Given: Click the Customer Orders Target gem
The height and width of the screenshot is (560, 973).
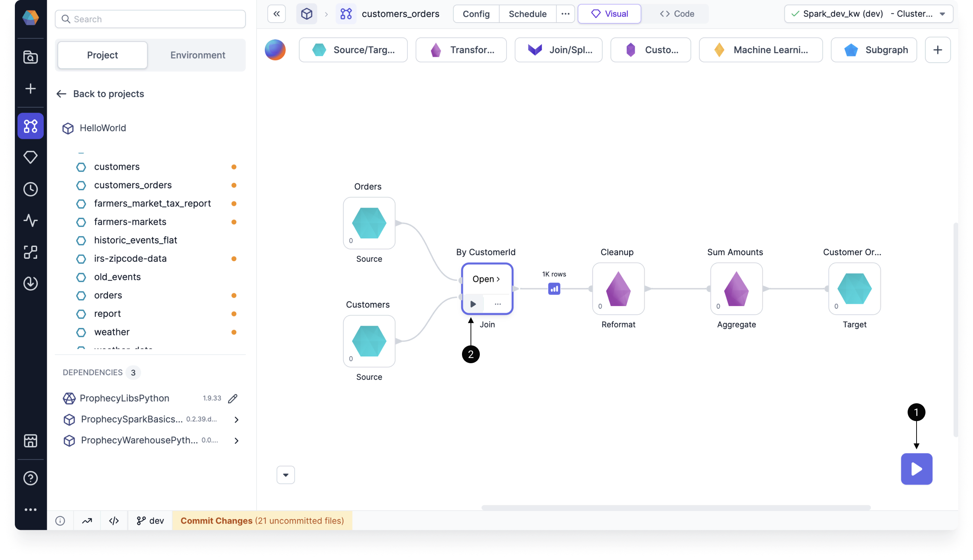Looking at the screenshot, I should click(x=854, y=289).
